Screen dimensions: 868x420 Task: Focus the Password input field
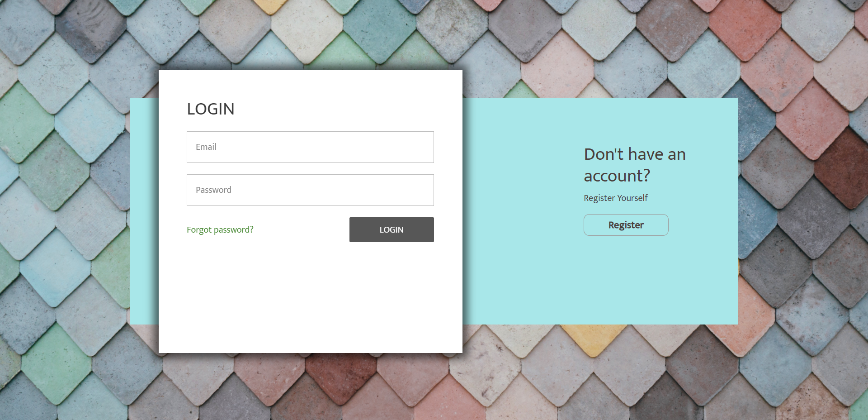(310, 190)
